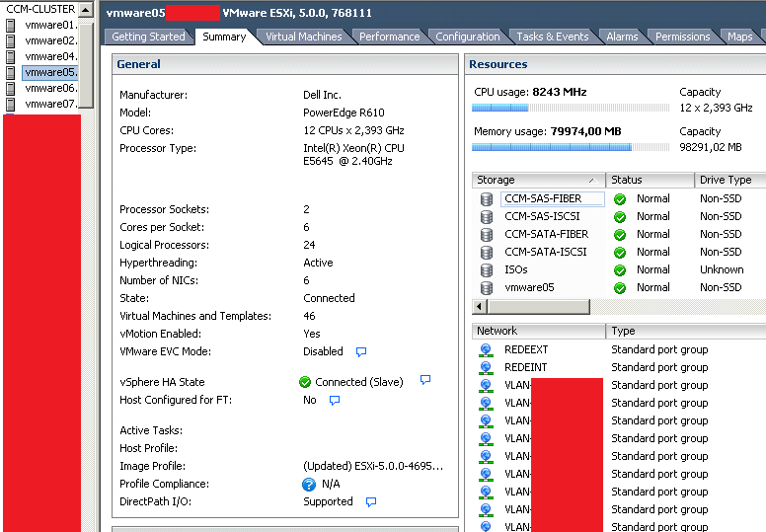The height and width of the screenshot is (532, 766).
Task: Select the CCM-SATA-ISCSI datastore name
Action: (x=545, y=252)
